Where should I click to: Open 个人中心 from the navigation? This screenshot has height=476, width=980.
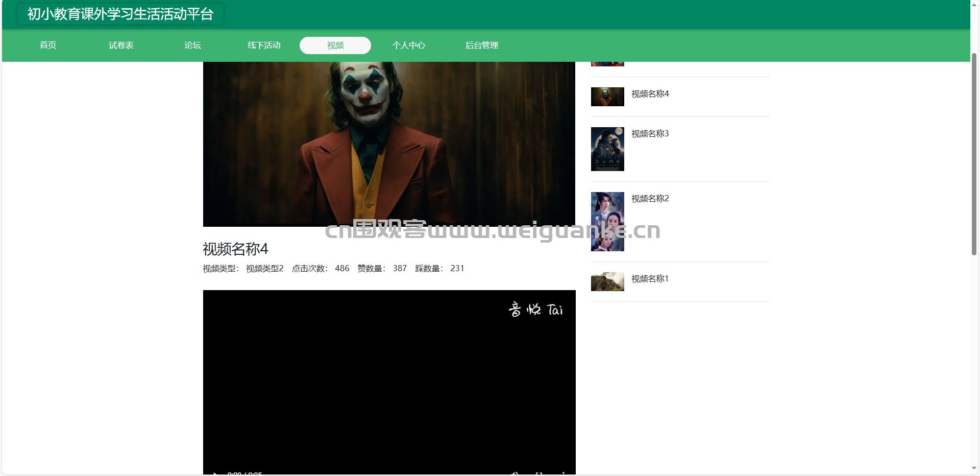pos(408,45)
